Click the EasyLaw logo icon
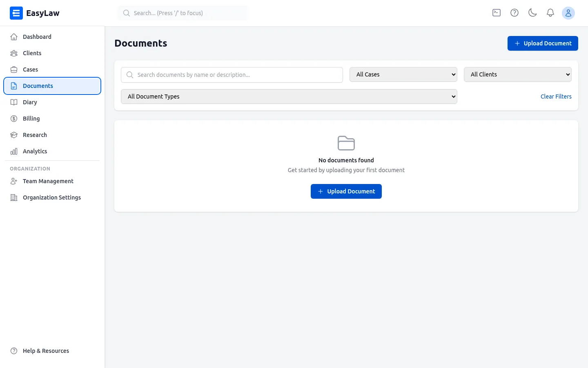This screenshot has height=368, width=588. [16, 13]
